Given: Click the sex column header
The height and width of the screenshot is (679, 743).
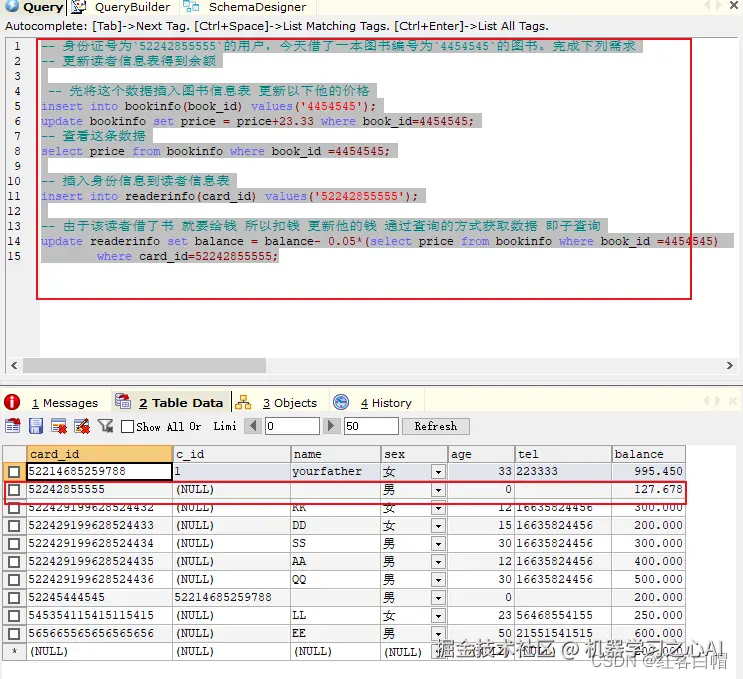Looking at the screenshot, I should click(414, 454).
